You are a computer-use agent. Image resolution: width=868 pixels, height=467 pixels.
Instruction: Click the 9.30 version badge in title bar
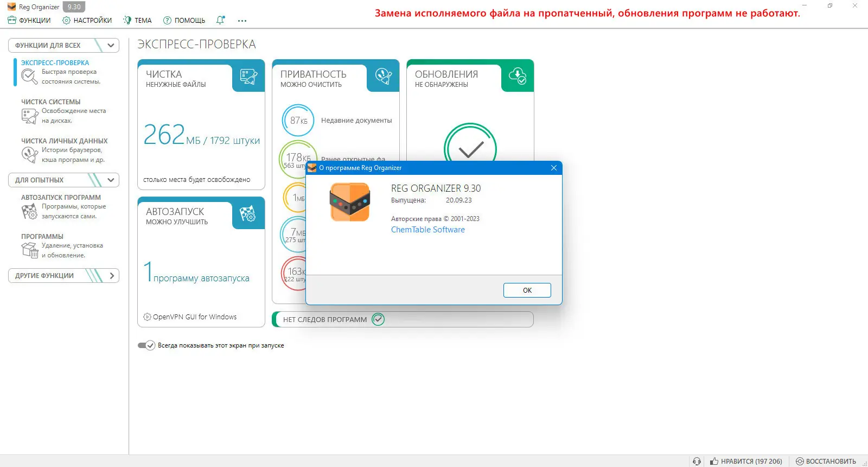click(x=74, y=7)
